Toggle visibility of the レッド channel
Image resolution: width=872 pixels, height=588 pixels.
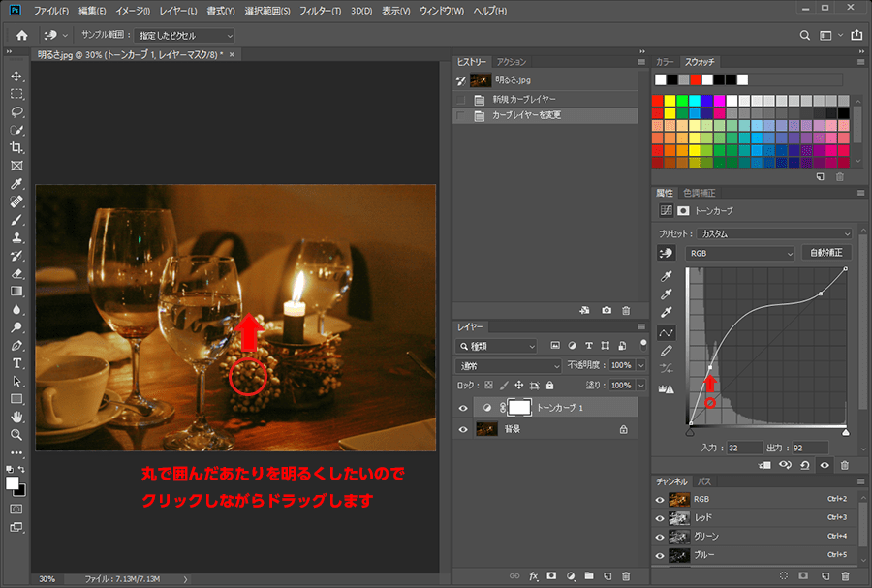pyautogui.click(x=660, y=517)
